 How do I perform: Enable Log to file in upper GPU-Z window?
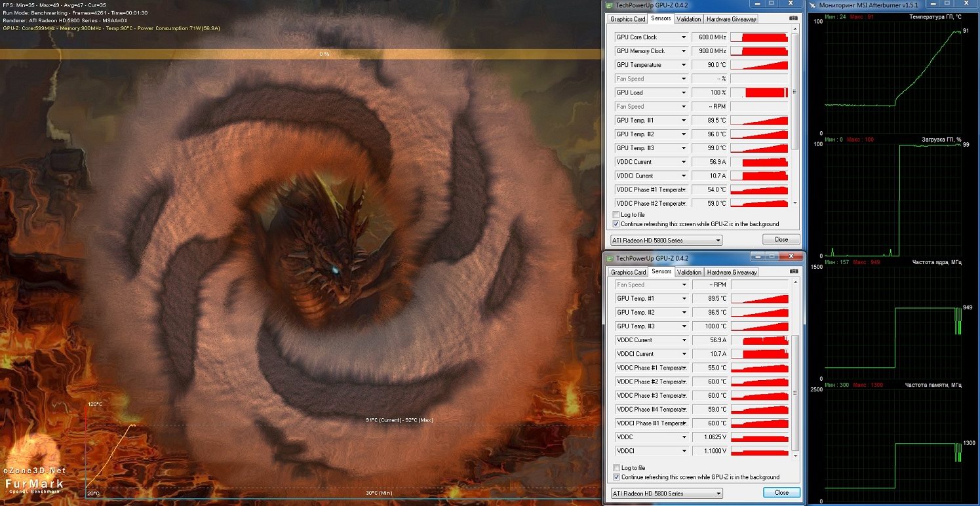tap(616, 215)
